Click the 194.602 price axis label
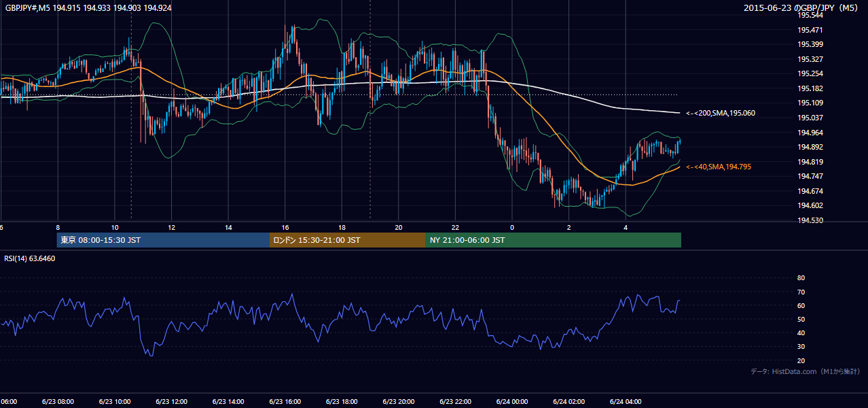 pyautogui.click(x=810, y=205)
